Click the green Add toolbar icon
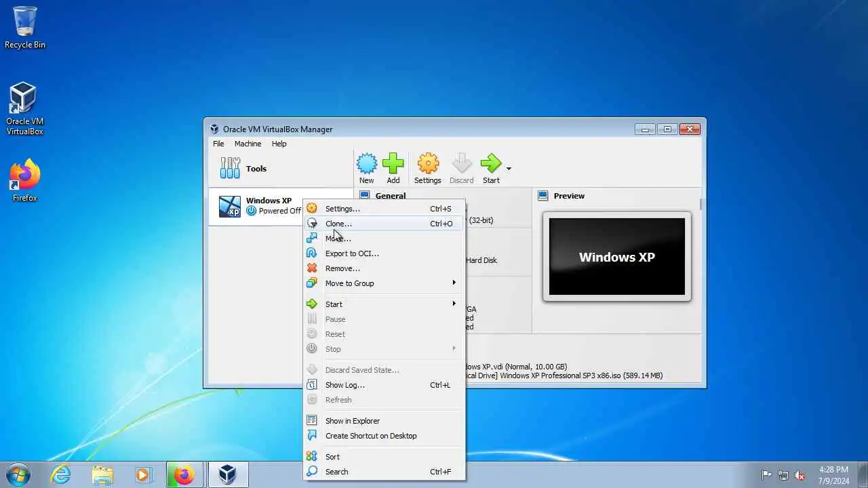868x488 pixels. [x=393, y=168]
